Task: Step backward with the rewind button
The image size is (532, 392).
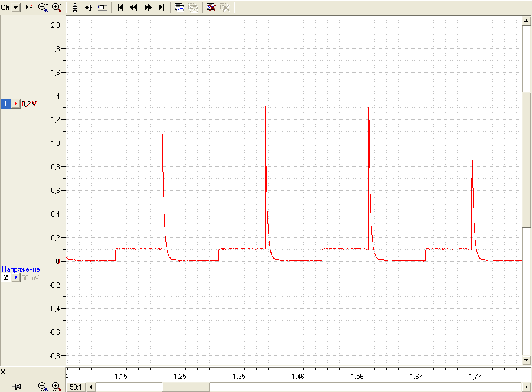Action: coord(133,8)
